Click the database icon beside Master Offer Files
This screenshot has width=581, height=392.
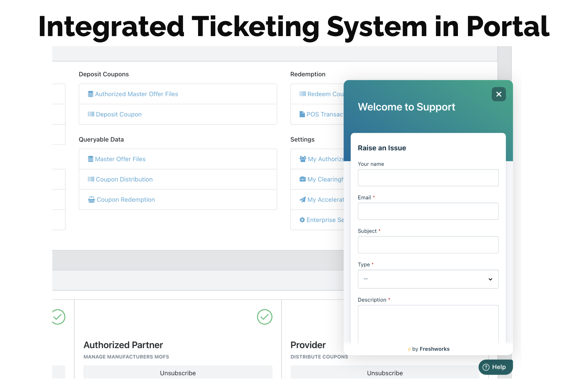point(90,159)
